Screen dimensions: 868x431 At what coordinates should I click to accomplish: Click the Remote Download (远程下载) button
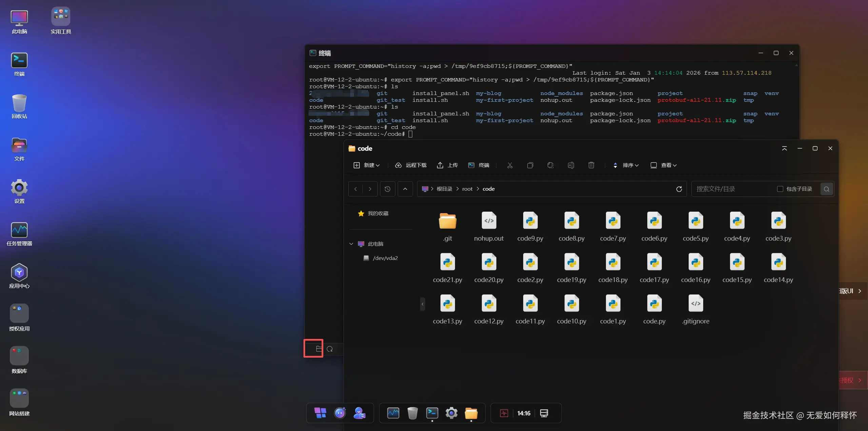411,165
